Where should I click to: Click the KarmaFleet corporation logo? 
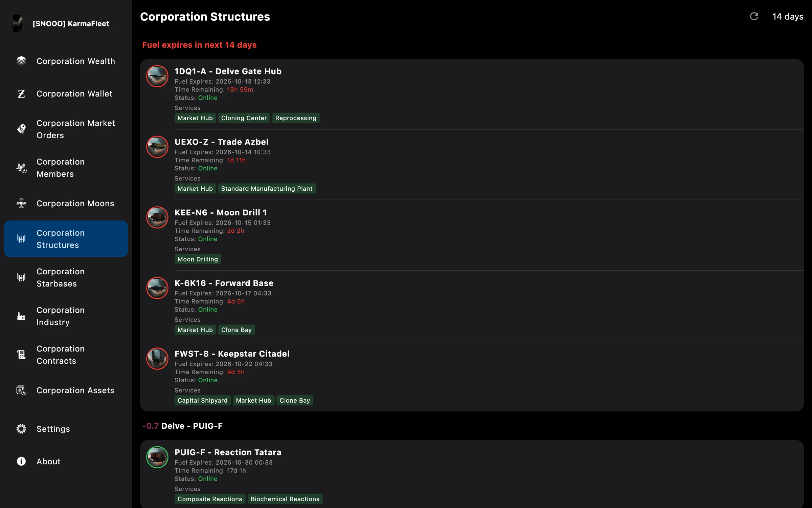coord(17,23)
